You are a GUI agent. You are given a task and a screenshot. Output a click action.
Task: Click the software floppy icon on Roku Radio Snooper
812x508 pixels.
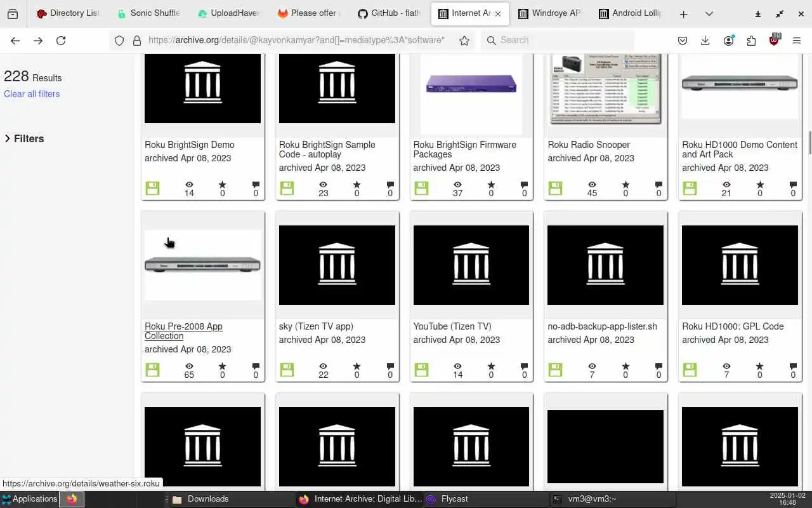coord(556,188)
